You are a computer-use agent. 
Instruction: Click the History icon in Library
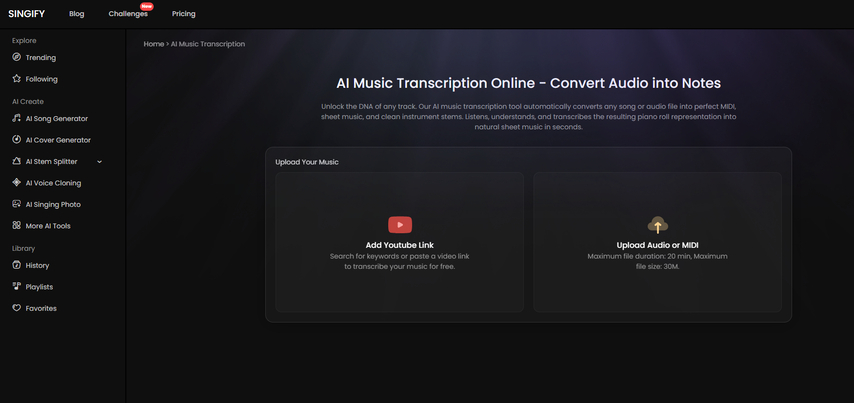(16, 265)
